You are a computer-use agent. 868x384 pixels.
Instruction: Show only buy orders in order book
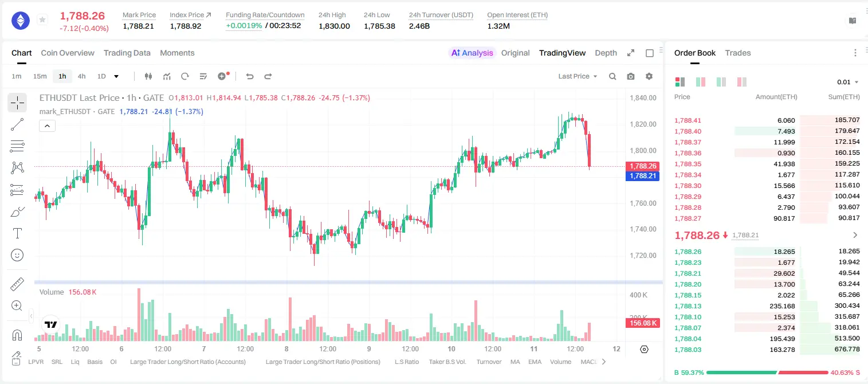click(x=721, y=82)
